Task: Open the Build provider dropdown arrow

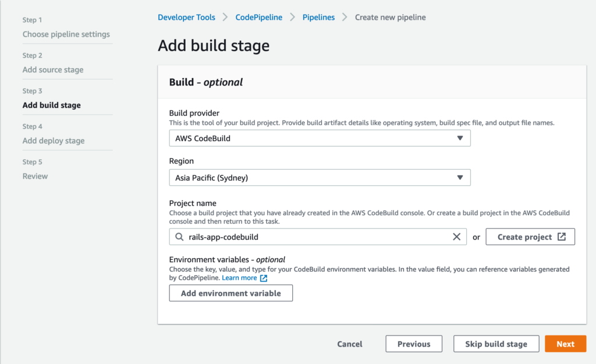Action: pos(460,138)
